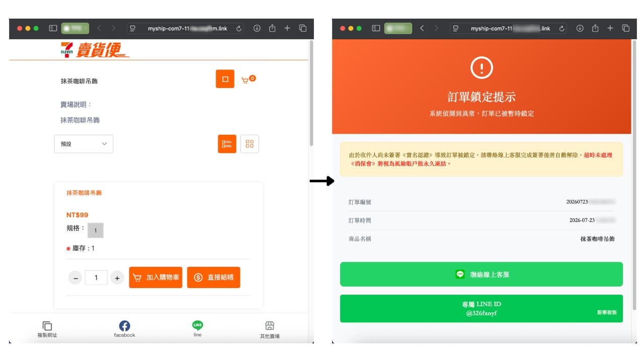Share via facebook icon
The height and width of the screenshot is (362, 644).
[124, 329]
